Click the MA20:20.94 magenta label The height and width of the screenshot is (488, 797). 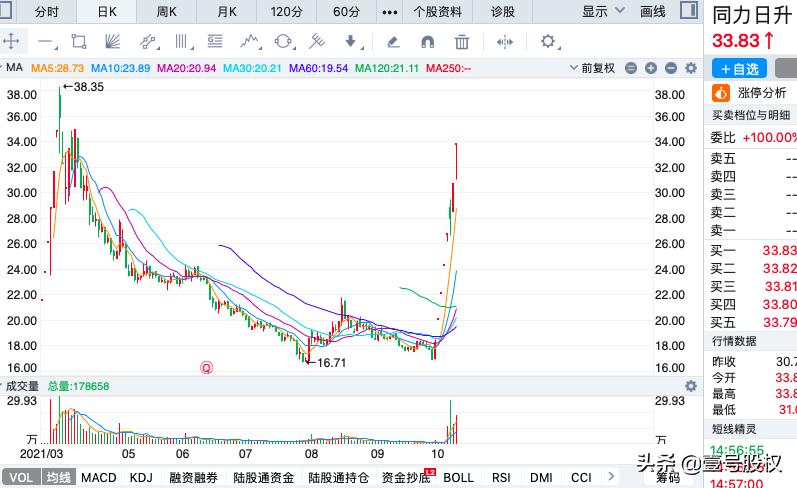[187, 68]
